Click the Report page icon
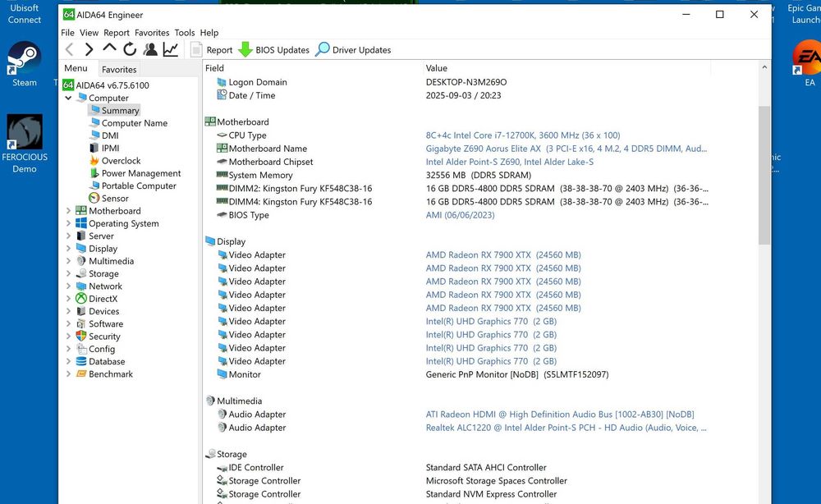 pos(196,50)
